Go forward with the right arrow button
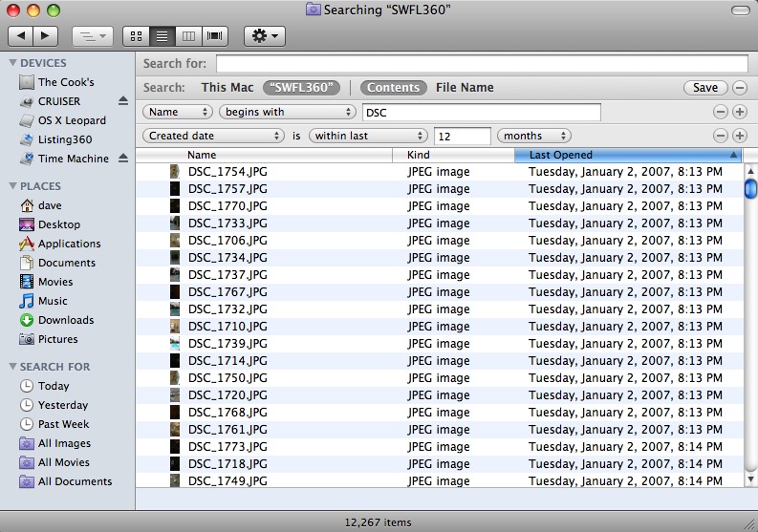The image size is (758, 532). click(46, 35)
